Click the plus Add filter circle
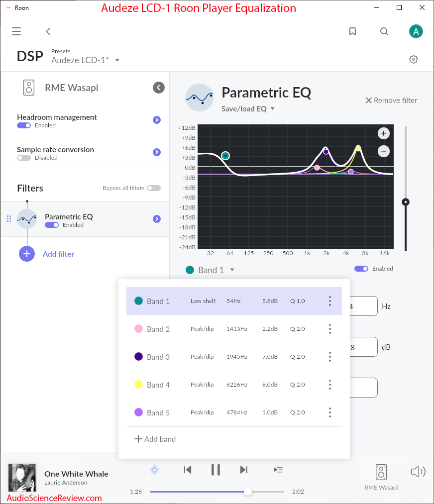The height and width of the screenshot is (504, 434). point(27,254)
